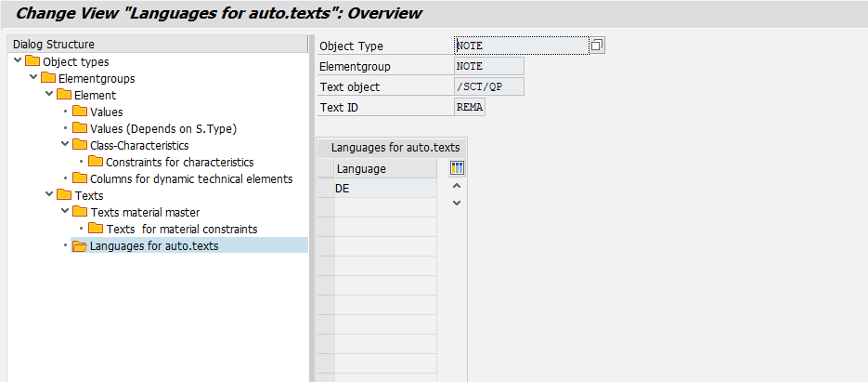Click the table column settings icon
Screen dimensions: 868x382
(x=457, y=168)
